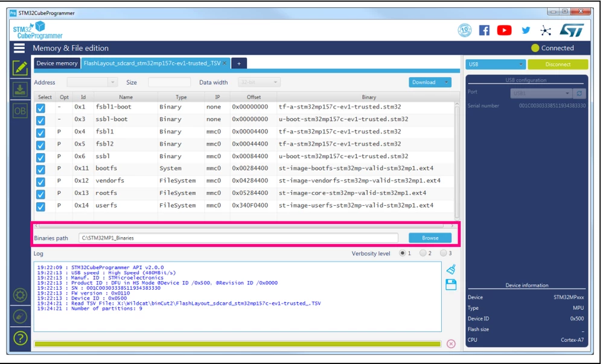Click the Facebook icon in the header

pyautogui.click(x=484, y=30)
